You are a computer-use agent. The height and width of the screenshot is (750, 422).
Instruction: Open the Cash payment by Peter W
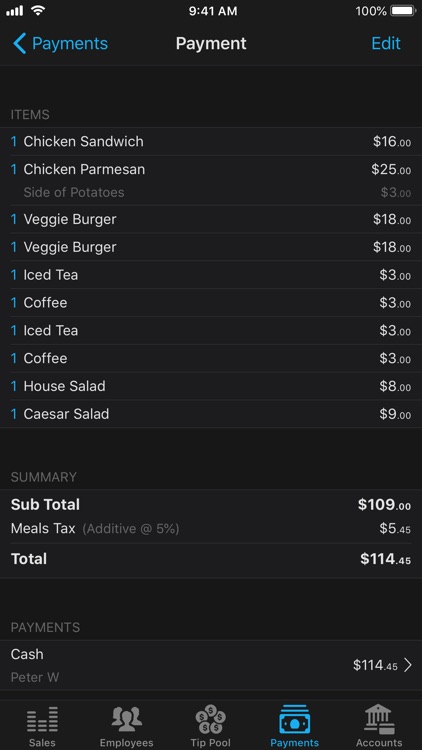(x=211, y=665)
